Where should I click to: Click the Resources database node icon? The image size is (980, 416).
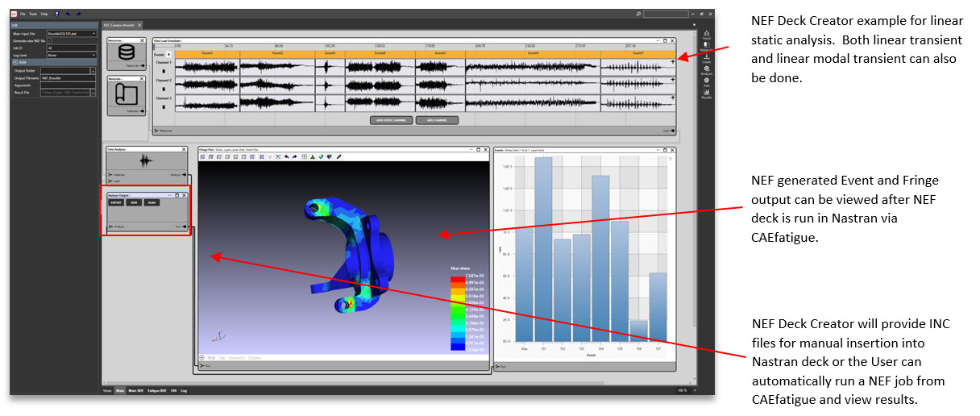[x=127, y=52]
